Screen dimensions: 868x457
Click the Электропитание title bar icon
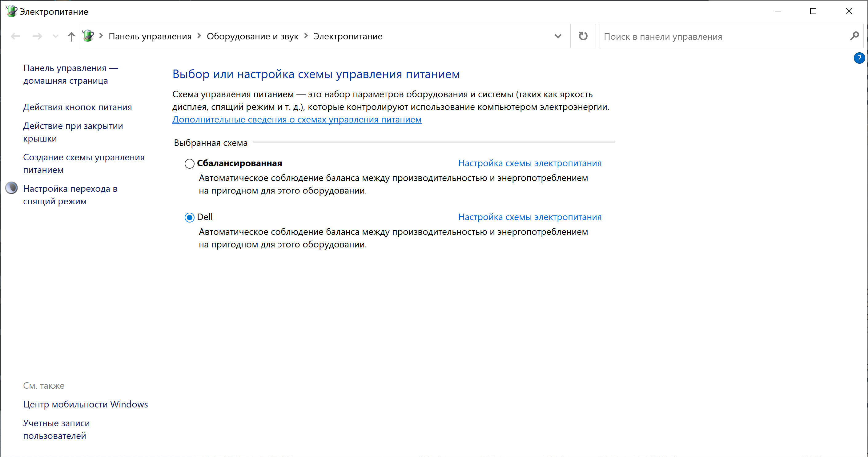tap(11, 11)
